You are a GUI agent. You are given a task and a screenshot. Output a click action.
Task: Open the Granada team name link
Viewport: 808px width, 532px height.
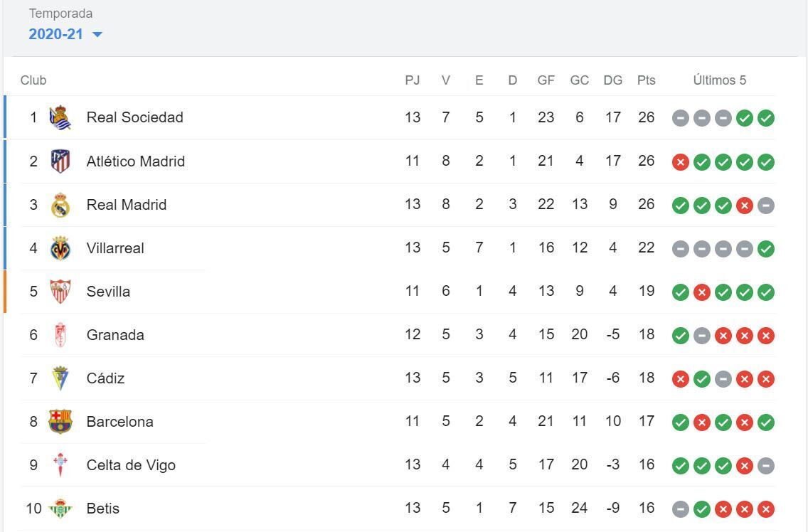(115, 335)
